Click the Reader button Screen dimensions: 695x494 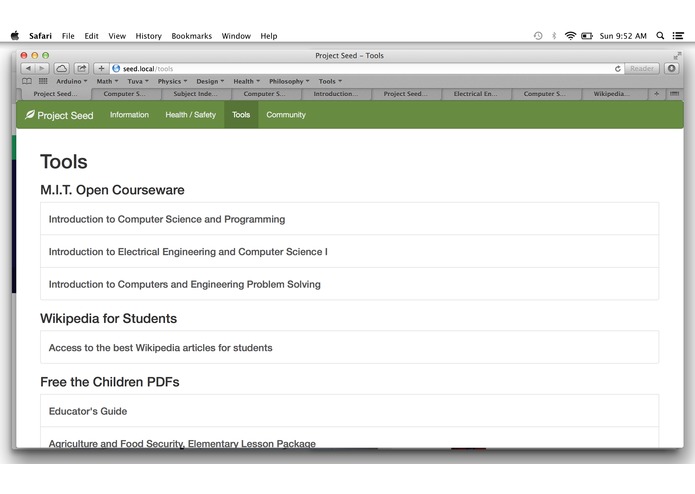(x=642, y=68)
